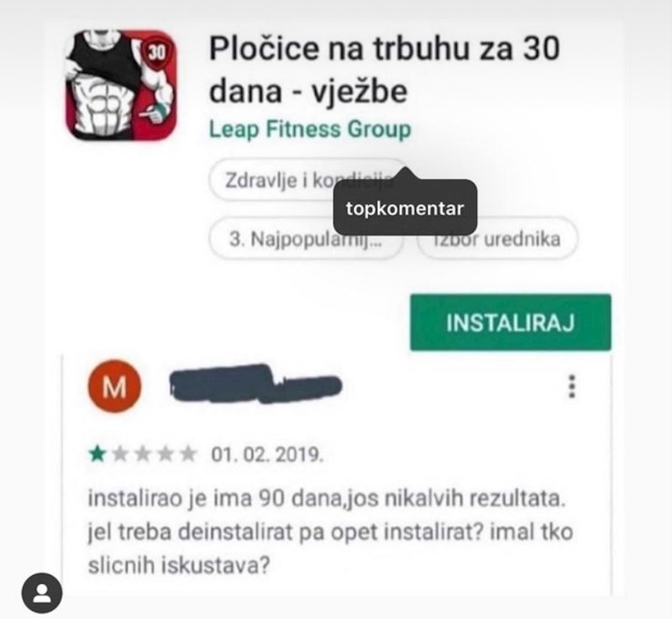This screenshot has width=672, height=619.
Task: Tap the abs workout app icon
Action: (x=121, y=85)
